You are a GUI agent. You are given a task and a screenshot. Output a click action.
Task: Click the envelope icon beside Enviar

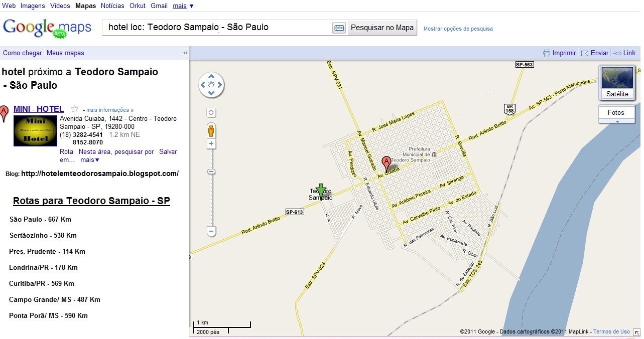[x=585, y=53]
